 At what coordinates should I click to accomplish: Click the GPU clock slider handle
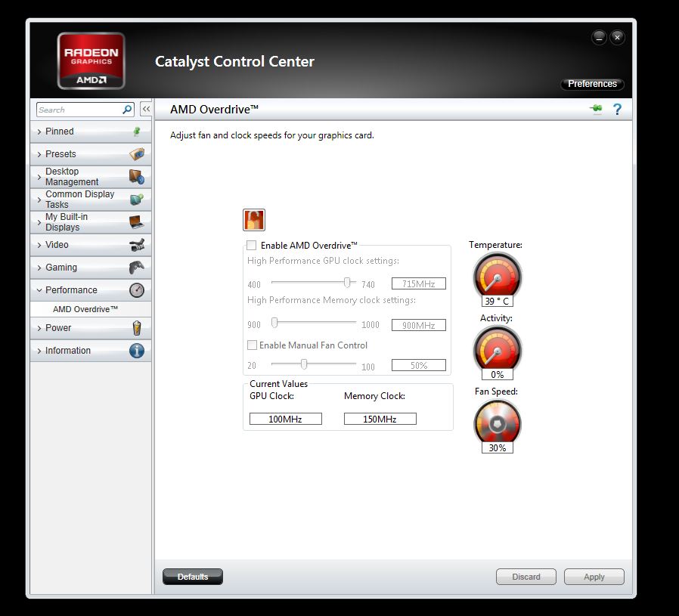(x=347, y=282)
